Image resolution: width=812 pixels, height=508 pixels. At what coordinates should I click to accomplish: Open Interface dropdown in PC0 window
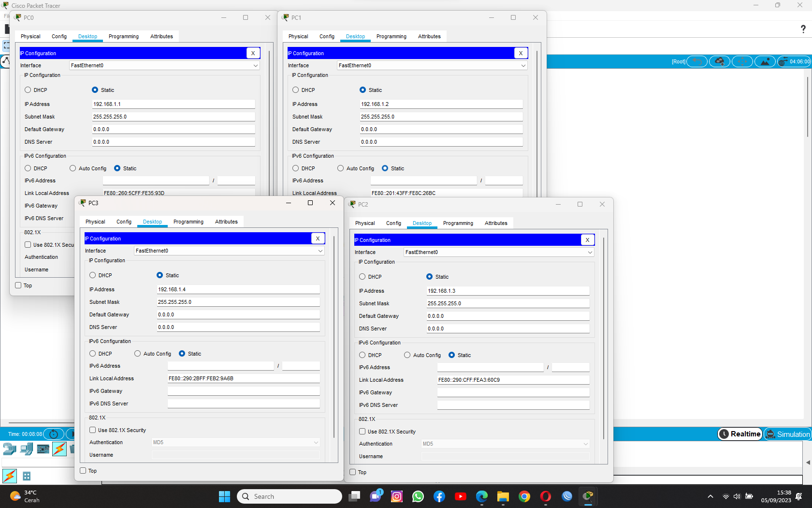(164, 65)
